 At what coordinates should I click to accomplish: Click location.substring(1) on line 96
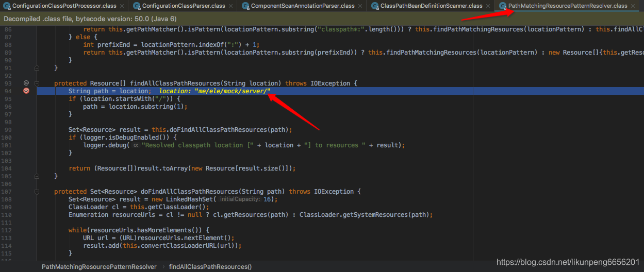click(145, 106)
